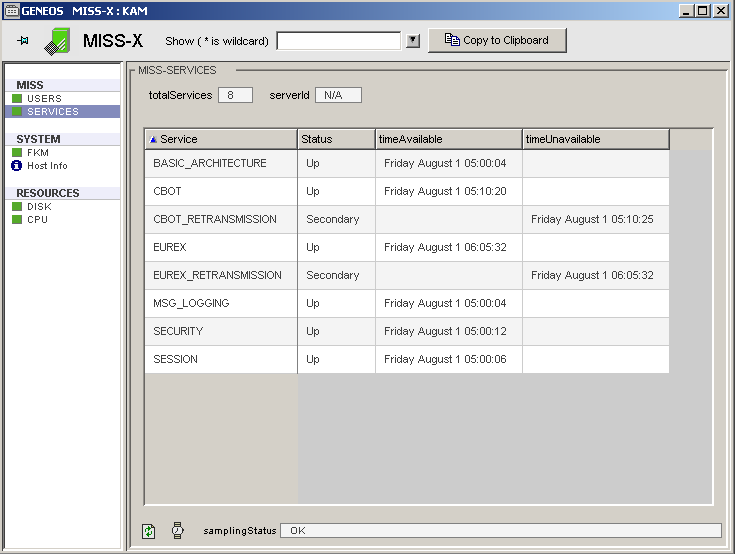Sort table by Service column header
The image size is (736, 554).
(x=221, y=139)
